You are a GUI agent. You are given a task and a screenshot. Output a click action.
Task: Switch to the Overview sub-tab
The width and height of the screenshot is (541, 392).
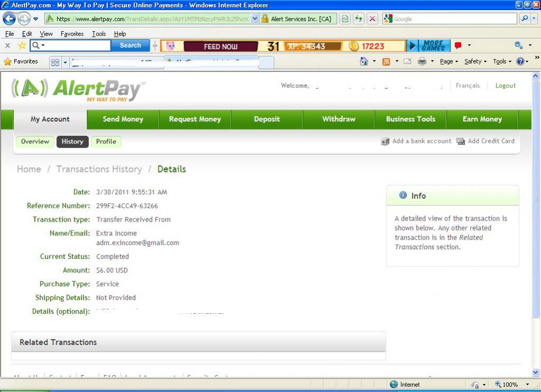pos(35,141)
